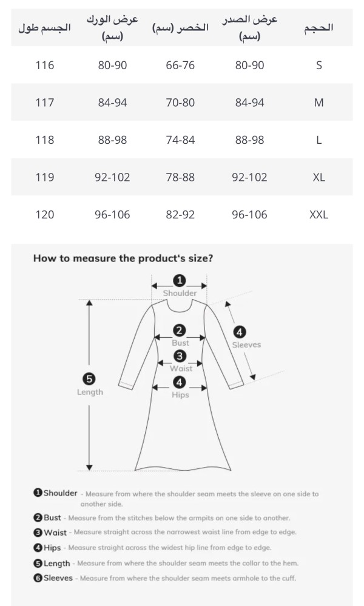Click the number 3 Waist marker on the dress
364x606 pixels.
pos(180,356)
